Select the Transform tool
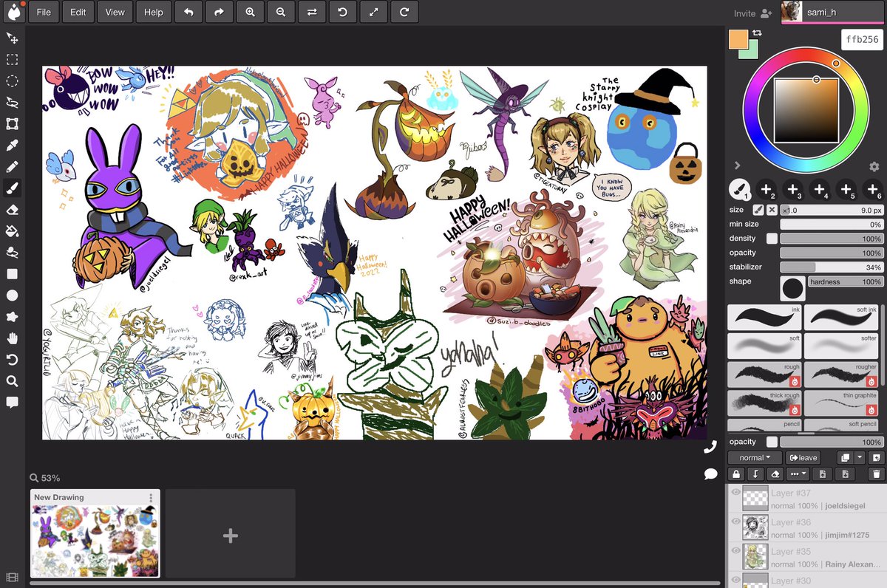This screenshot has width=887, height=588. (12, 123)
